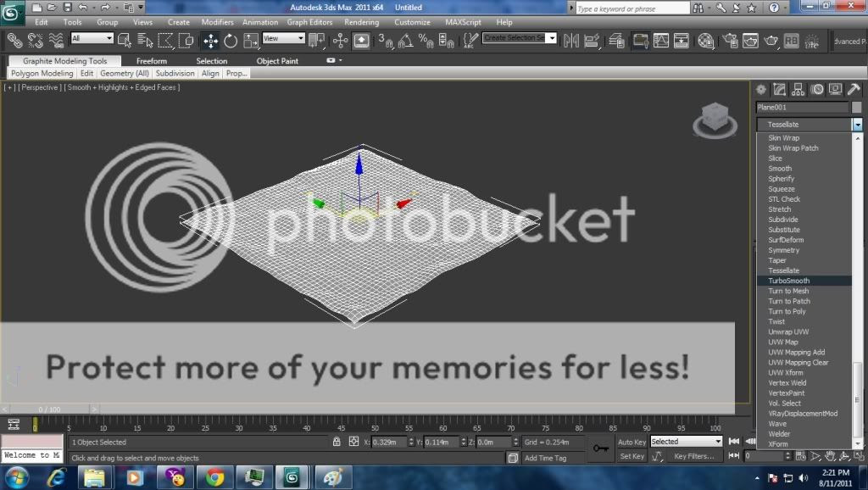Activate the Select and Rotate tool

click(x=231, y=41)
